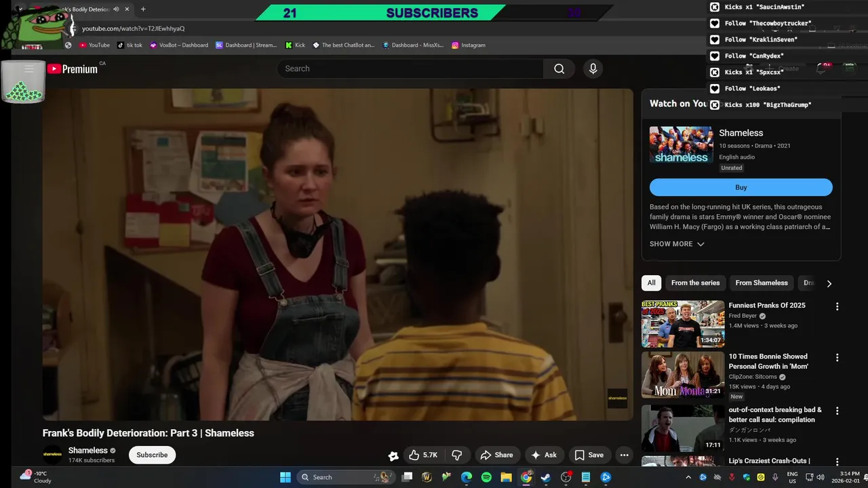Open options for Lip's Craziest Crash-Outs video
The height and width of the screenshot is (488, 868).
(837, 462)
